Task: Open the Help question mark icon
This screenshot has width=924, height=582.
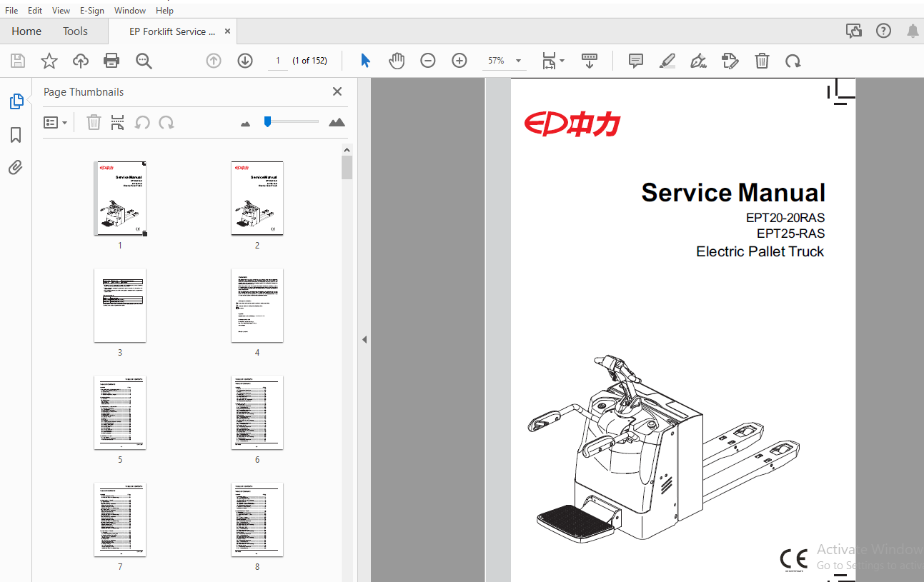Action: [883, 31]
